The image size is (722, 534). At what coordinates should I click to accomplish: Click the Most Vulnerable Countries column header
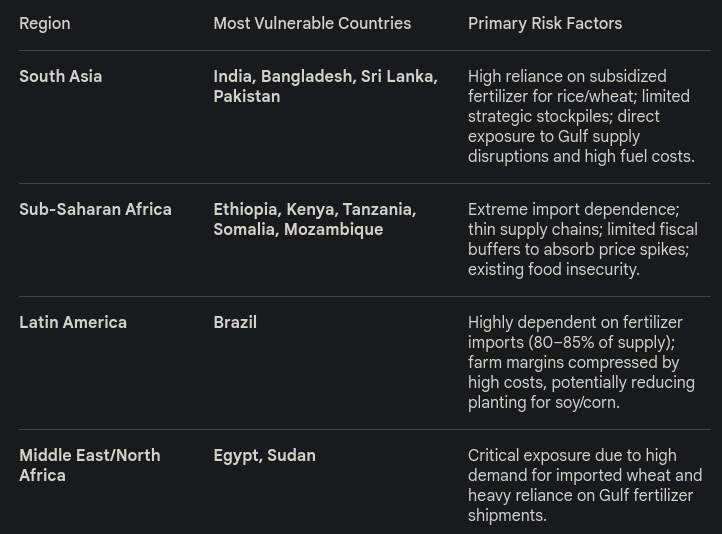coord(312,24)
